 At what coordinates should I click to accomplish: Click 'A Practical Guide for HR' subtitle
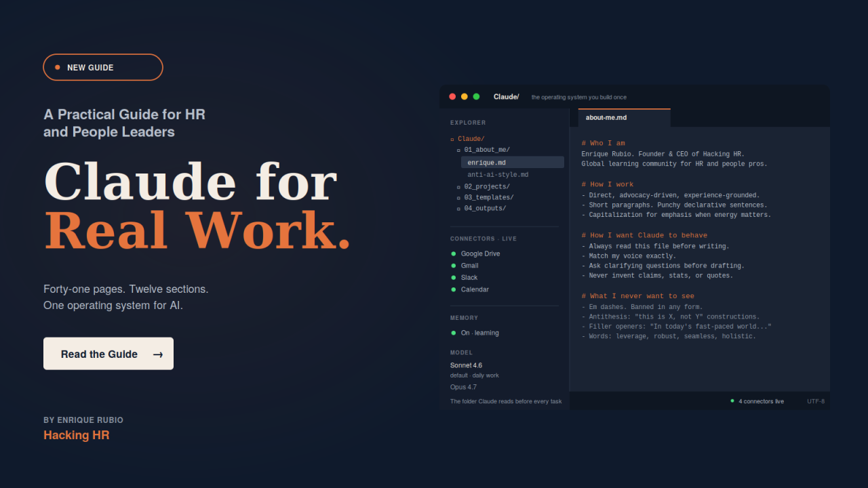click(x=124, y=115)
